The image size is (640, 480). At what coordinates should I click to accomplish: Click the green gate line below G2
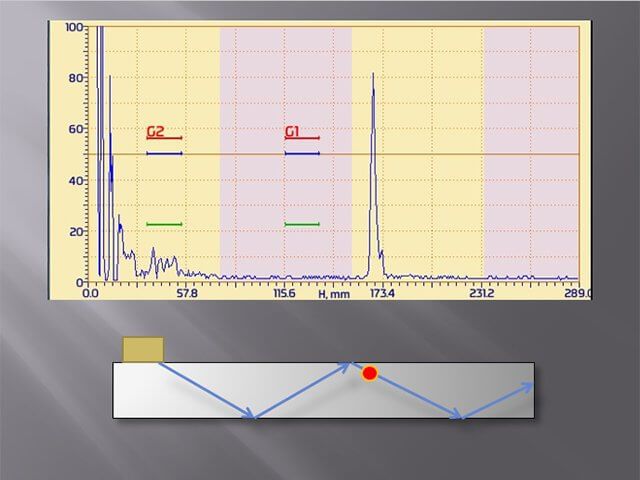[164, 224]
